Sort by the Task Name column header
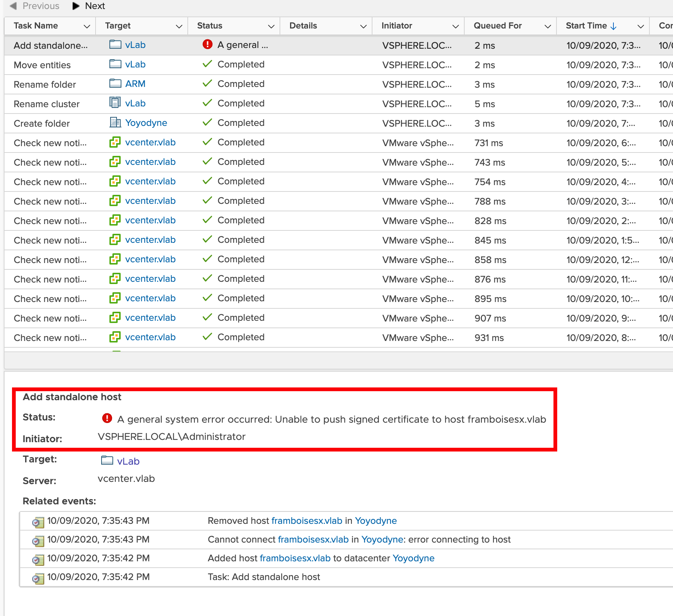Screen dimensions: 673x616 [36, 25]
